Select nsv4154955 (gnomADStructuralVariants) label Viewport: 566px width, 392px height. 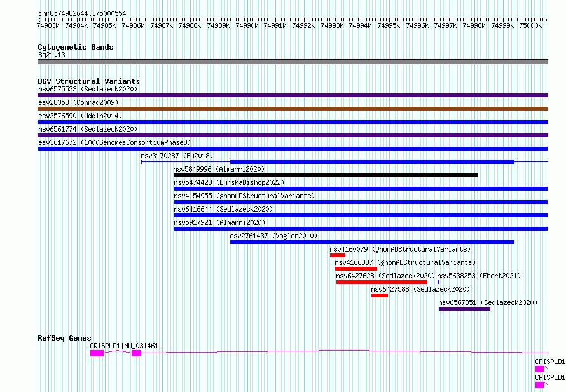tap(244, 196)
